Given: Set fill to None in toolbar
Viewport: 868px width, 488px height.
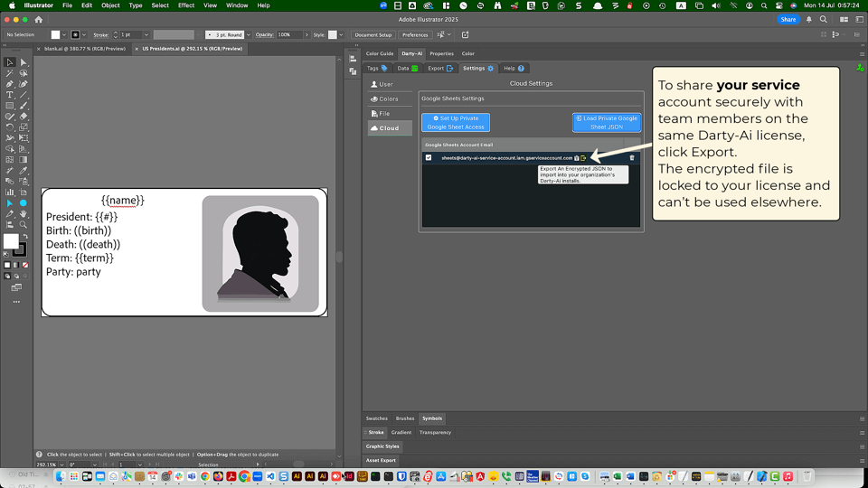Looking at the screenshot, I should point(25,265).
